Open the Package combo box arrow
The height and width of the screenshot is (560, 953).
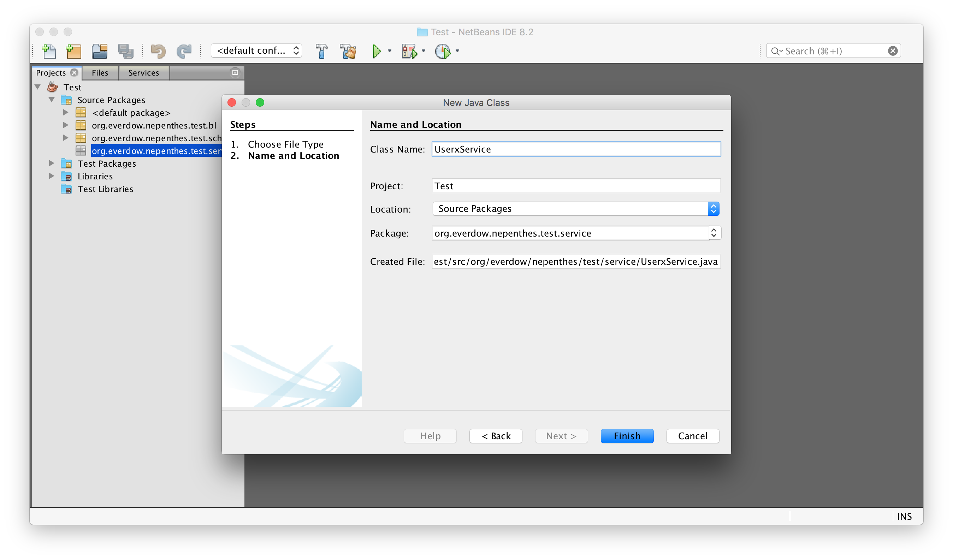click(714, 233)
